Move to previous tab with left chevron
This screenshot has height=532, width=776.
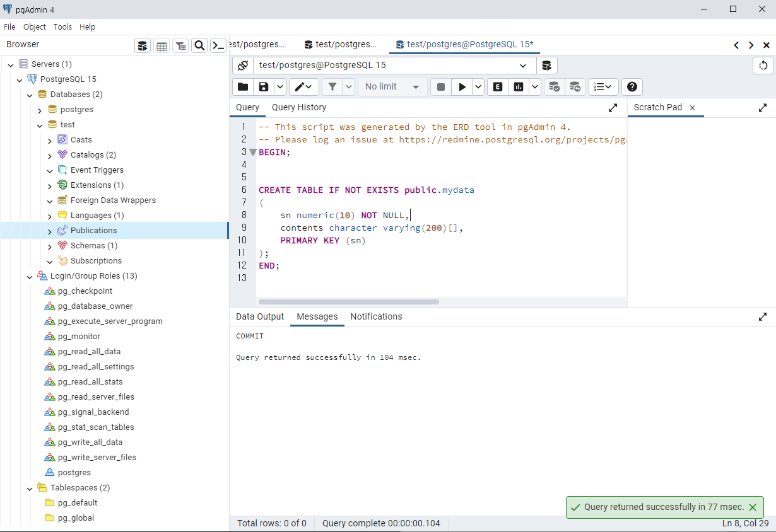tap(736, 45)
